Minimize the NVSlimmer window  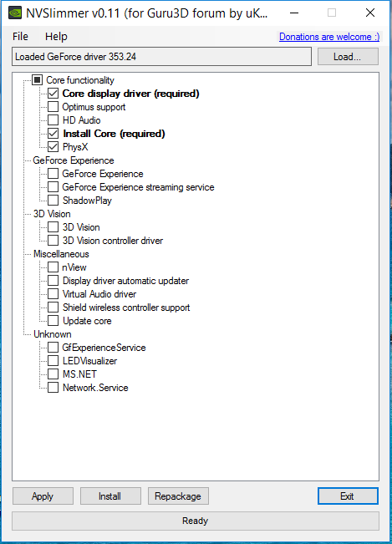click(294, 13)
